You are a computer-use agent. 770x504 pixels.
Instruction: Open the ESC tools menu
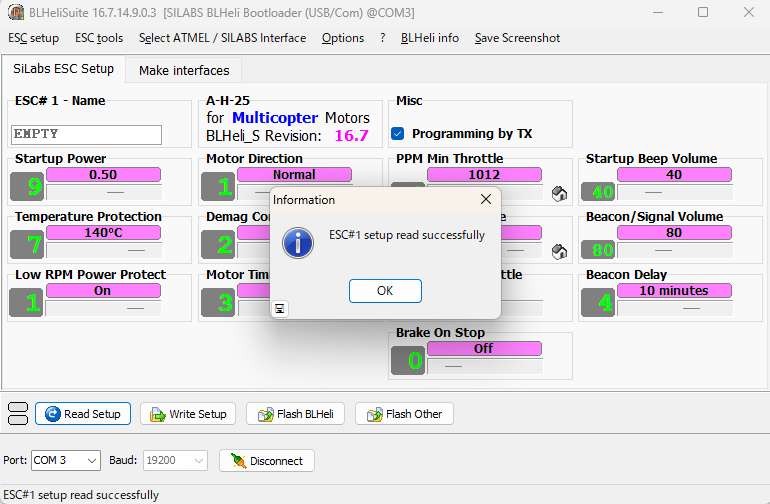(99, 38)
